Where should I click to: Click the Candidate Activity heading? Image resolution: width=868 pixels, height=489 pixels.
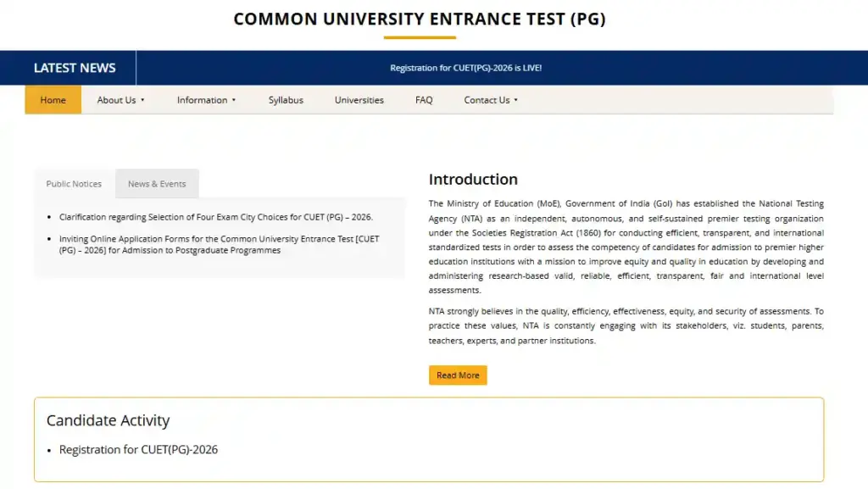(x=108, y=420)
